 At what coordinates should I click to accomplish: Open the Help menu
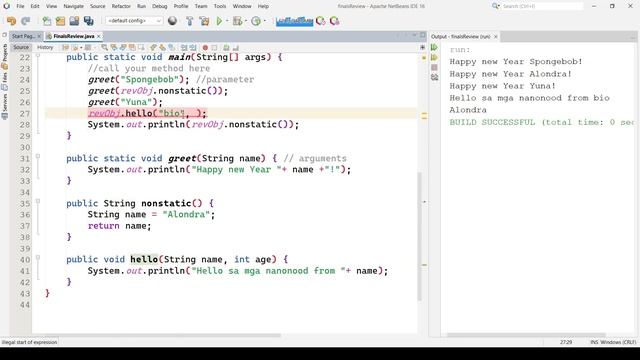263,6
